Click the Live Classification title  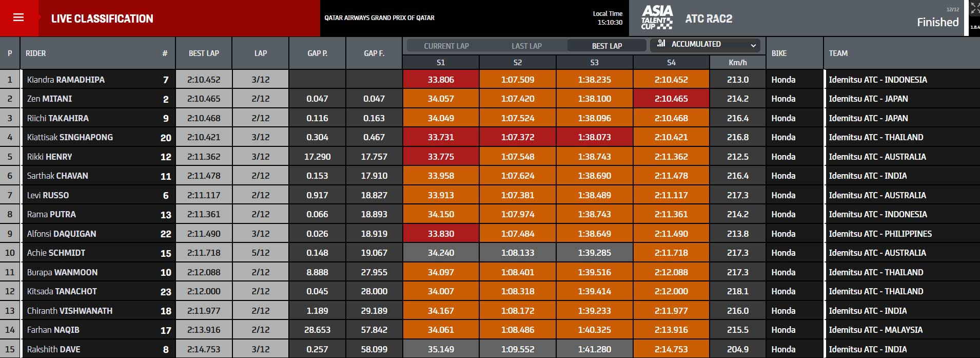102,18
